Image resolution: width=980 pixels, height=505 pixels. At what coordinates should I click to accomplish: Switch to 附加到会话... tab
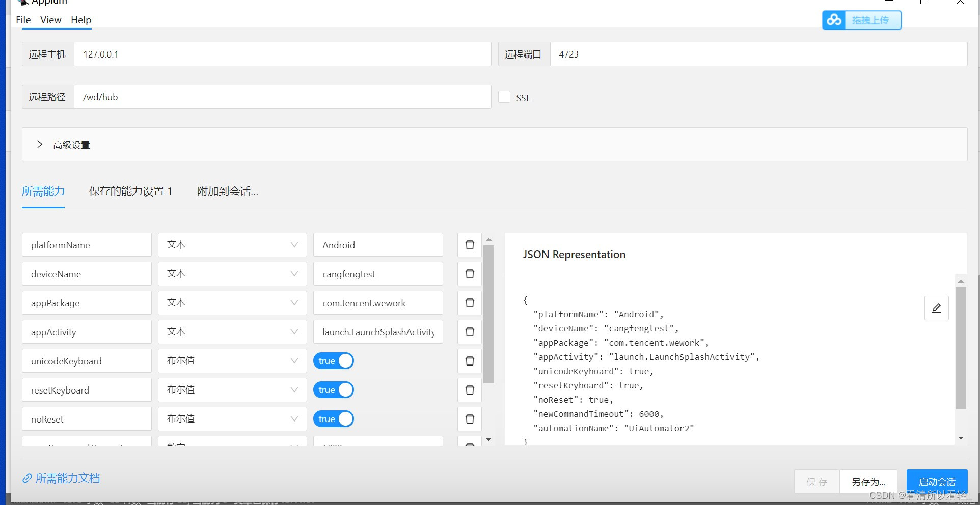[x=228, y=191]
